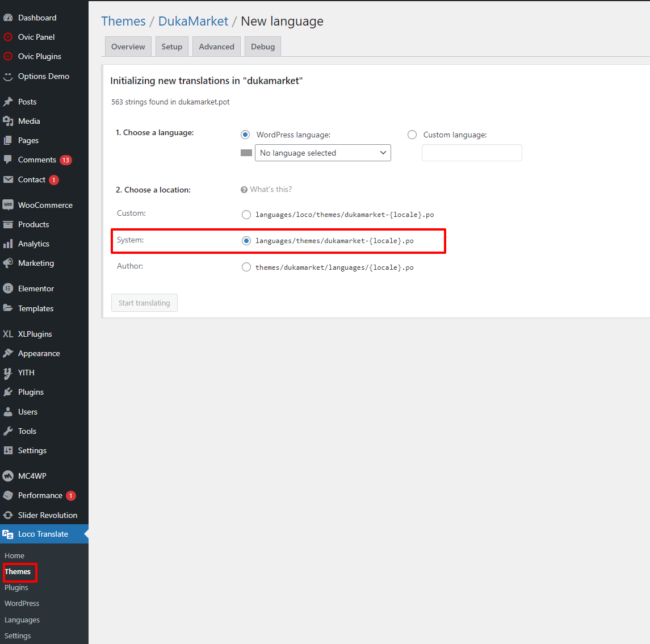Click the MC4WP mailchimp icon

pyautogui.click(x=8, y=476)
